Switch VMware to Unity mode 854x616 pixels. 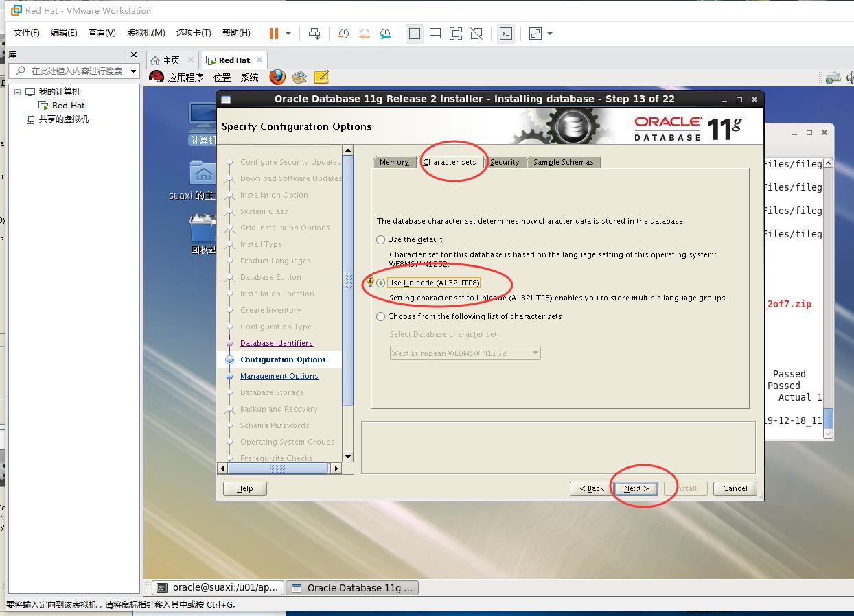coord(476,33)
